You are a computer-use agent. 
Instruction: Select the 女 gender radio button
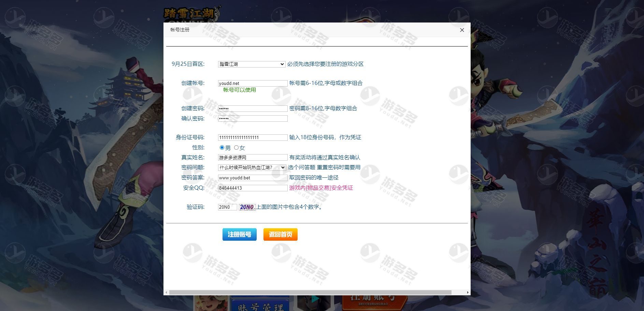tap(236, 148)
